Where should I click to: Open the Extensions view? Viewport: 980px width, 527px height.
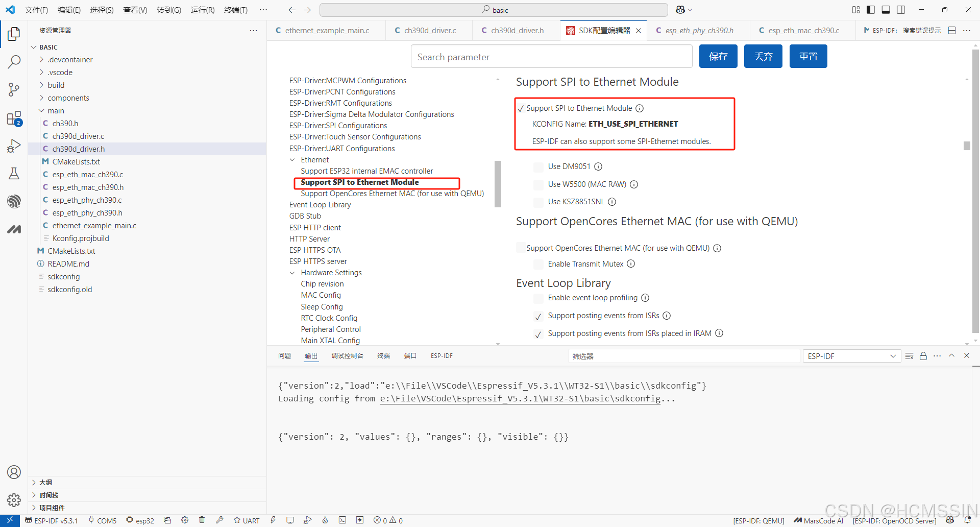tap(14, 118)
